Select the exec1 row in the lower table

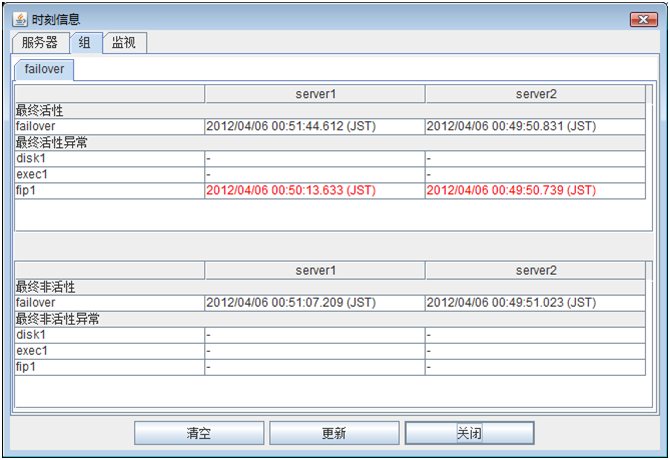32,351
